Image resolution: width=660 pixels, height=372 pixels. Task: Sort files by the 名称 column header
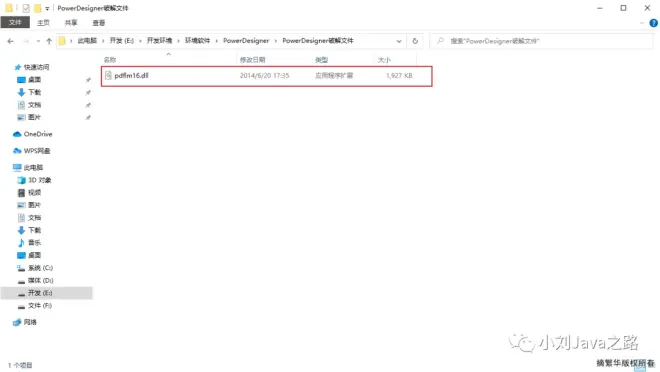pos(110,60)
